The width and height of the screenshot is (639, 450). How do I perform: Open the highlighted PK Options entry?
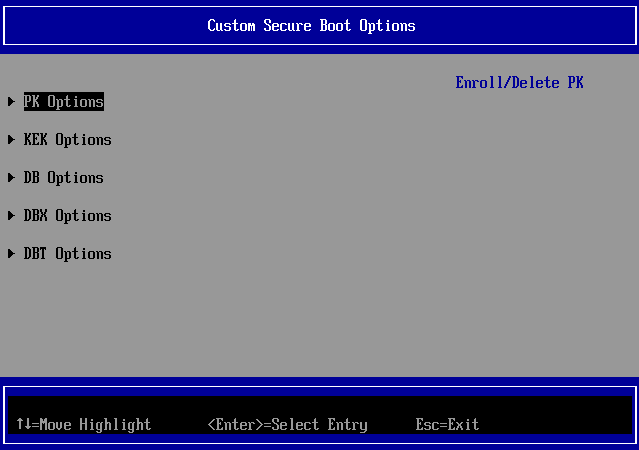64,102
